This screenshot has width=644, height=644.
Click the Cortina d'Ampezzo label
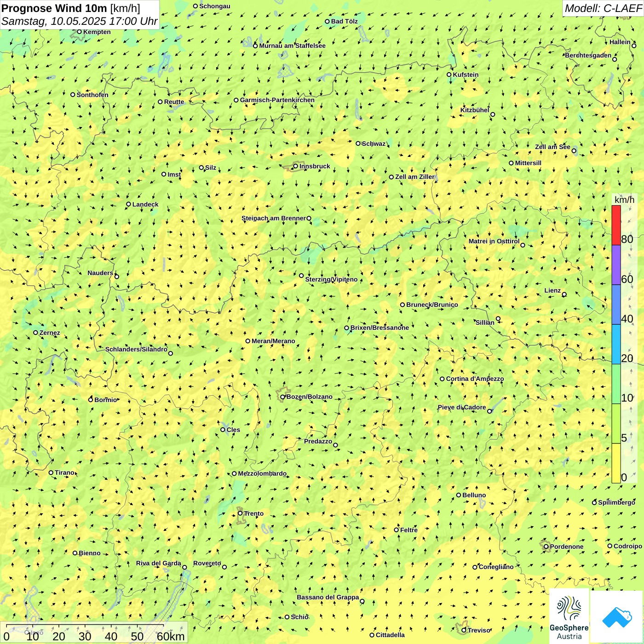point(475,379)
